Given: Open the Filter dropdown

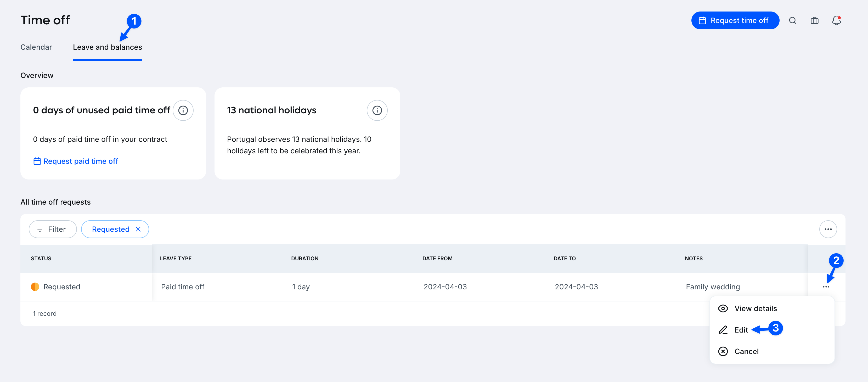Looking at the screenshot, I should click(x=53, y=229).
